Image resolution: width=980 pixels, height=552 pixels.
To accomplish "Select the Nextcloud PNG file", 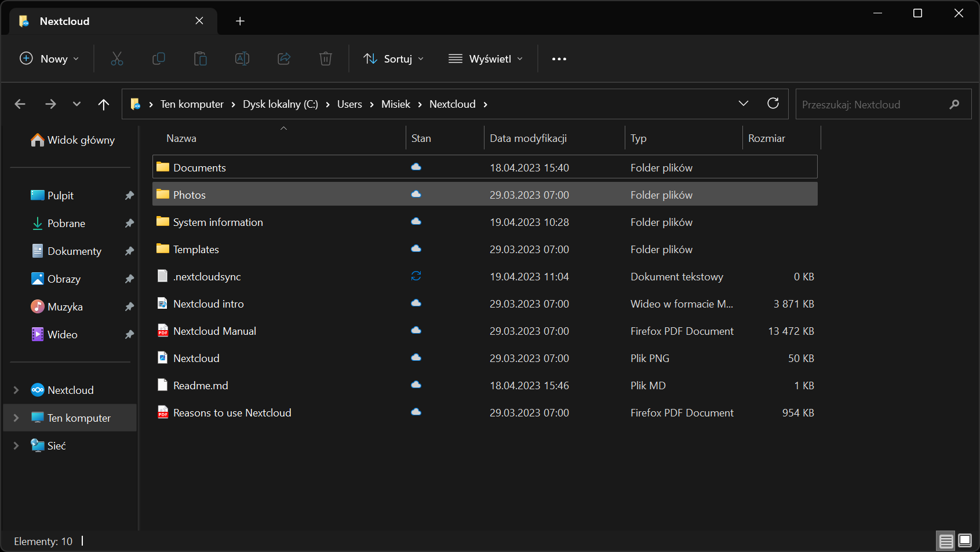I will [196, 358].
